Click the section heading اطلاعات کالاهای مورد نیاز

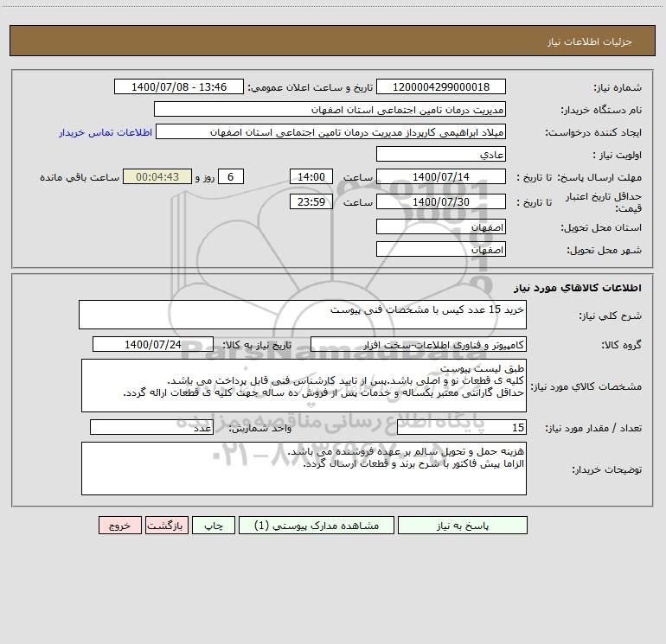[x=578, y=288]
